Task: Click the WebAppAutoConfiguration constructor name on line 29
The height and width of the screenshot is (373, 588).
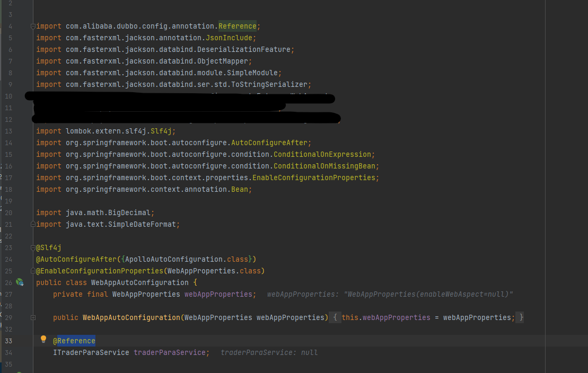Action: pyautogui.click(x=131, y=317)
